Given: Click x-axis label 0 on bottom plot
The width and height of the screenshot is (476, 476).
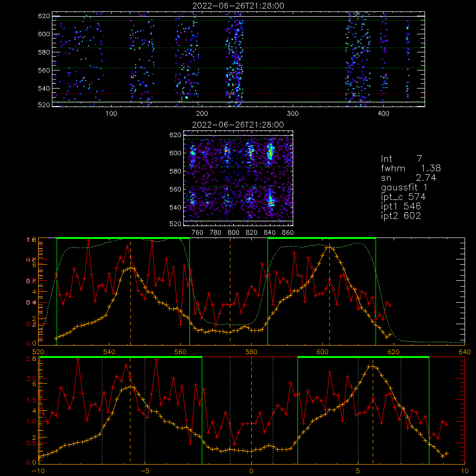Looking at the screenshot, I should (251, 471).
